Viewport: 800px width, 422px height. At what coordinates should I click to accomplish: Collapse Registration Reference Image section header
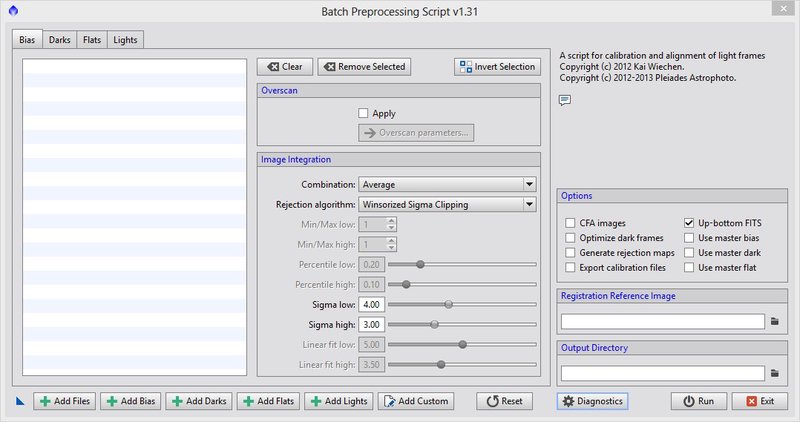(x=672, y=296)
